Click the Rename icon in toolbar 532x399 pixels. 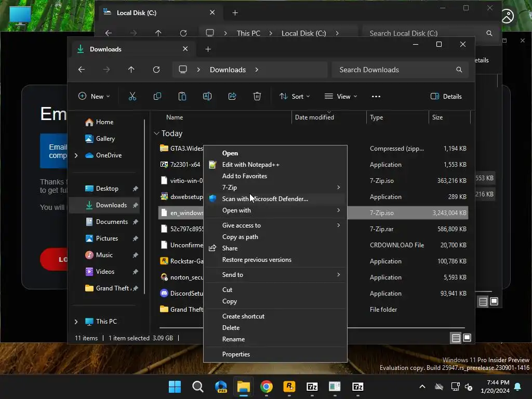click(x=207, y=96)
